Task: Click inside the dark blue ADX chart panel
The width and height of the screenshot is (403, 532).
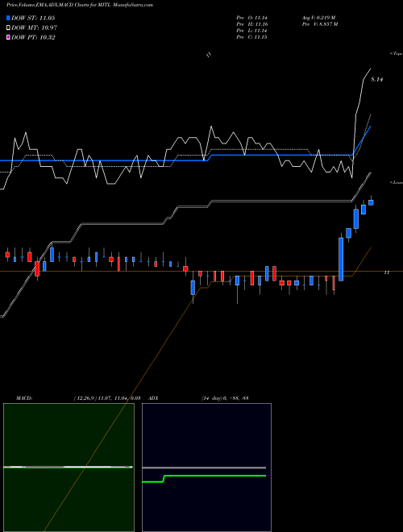Action: coord(206,468)
